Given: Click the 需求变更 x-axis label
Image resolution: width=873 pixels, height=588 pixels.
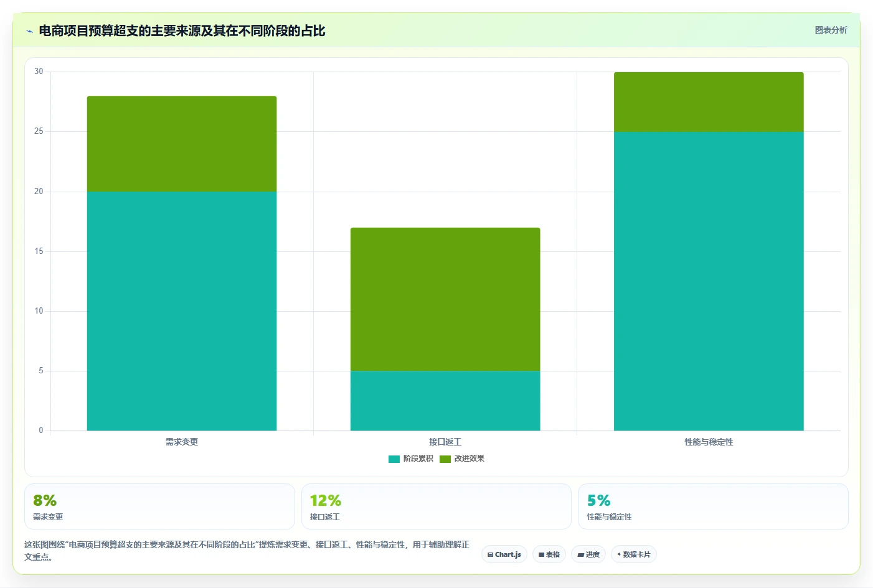Looking at the screenshot, I should tap(182, 442).
